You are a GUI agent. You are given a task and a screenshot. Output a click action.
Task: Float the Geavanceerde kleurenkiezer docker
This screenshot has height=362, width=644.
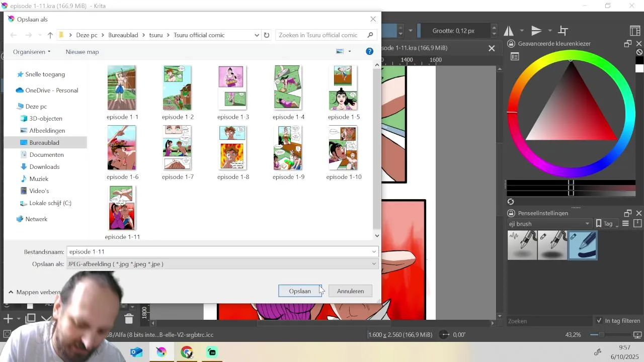[x=628, y=44]
